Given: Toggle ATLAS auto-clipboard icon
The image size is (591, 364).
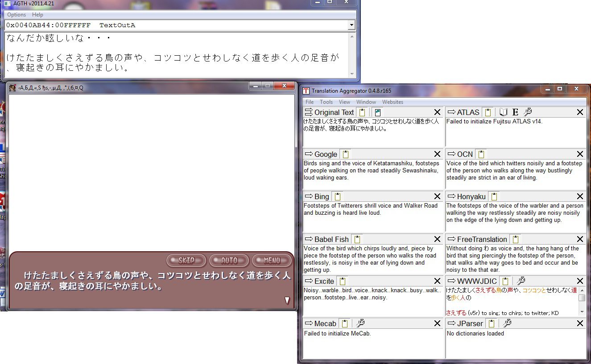Looking at the screenshot, I should (488, 112).
